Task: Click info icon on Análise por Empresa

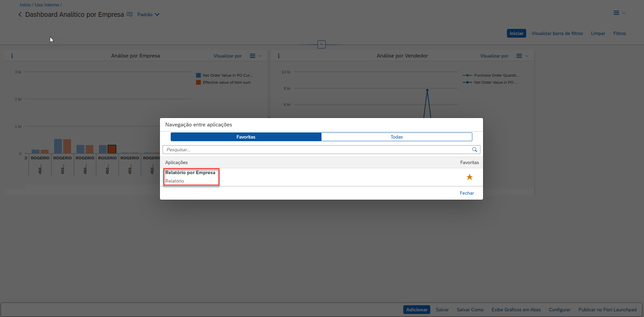Action: tap(12, 56)
